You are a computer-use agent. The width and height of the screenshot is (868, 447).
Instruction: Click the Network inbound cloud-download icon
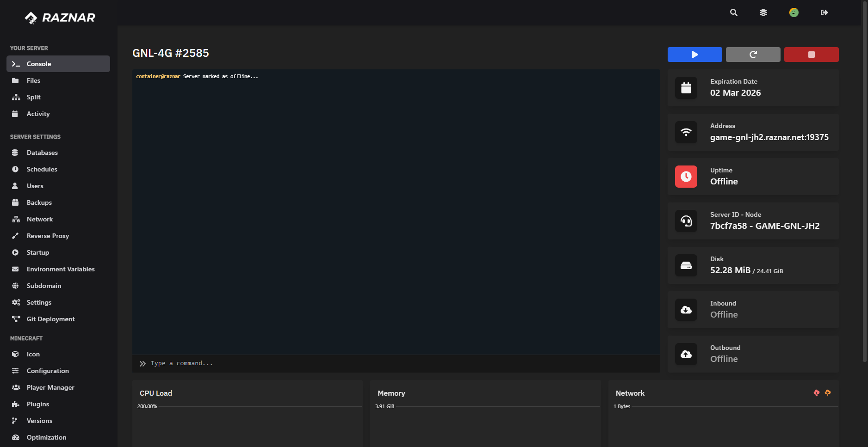[x=816, y=393]
